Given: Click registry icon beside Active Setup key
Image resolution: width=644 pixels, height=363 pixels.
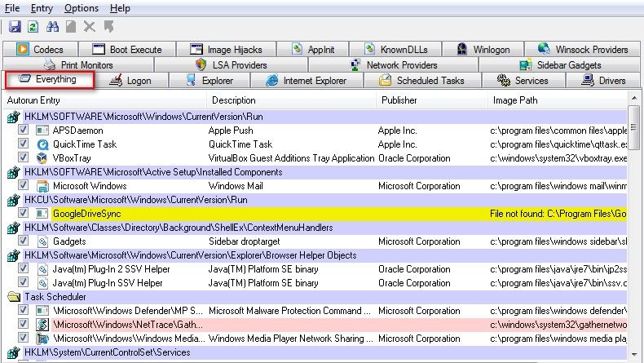Looking at the screenshot, I should [x=14, y=172].
